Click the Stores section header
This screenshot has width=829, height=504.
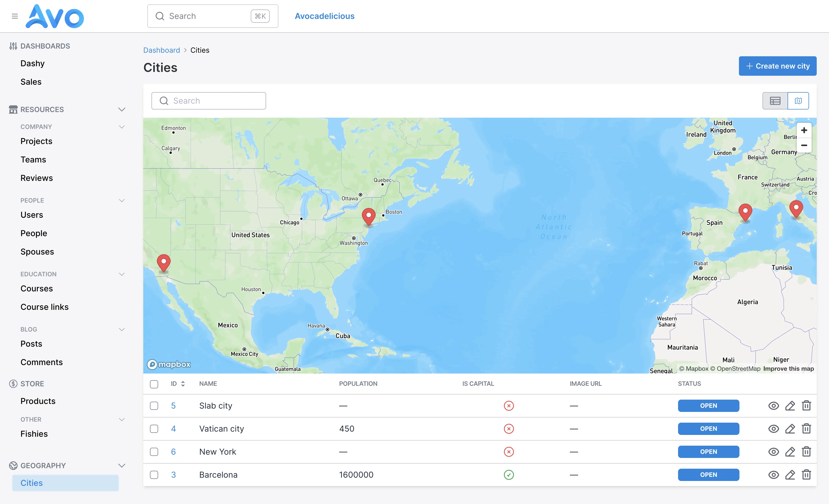click(x=32, y=384)
